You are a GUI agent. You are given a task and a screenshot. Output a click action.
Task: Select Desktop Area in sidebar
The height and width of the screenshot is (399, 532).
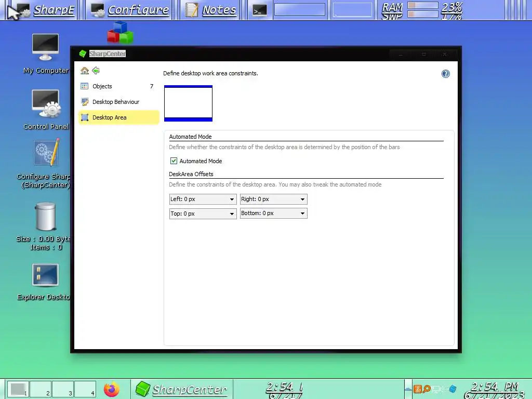tap(119, 117)
